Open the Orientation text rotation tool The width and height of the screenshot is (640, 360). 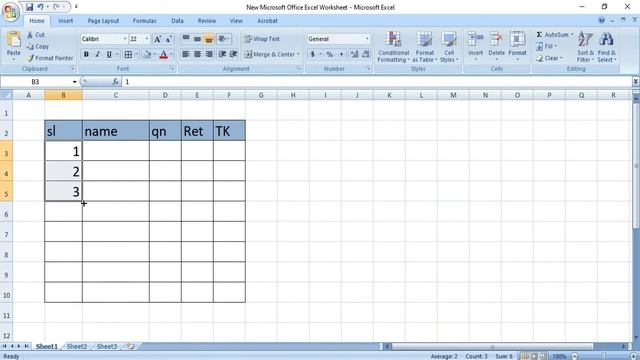(223, 39)
